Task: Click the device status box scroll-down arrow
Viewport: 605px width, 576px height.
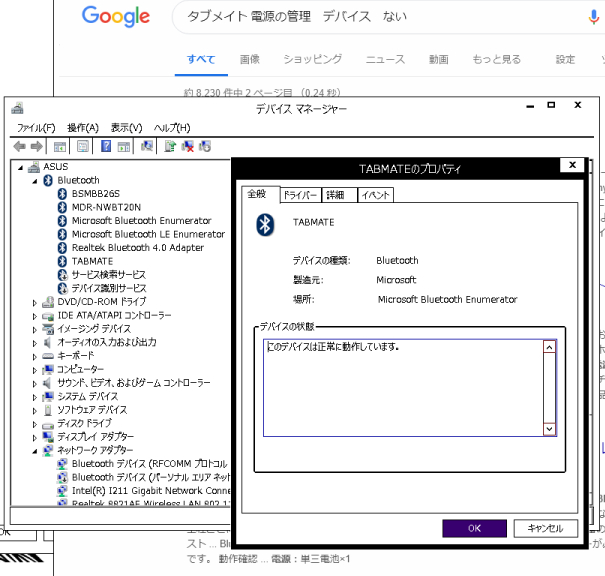Action: point(548,428)
